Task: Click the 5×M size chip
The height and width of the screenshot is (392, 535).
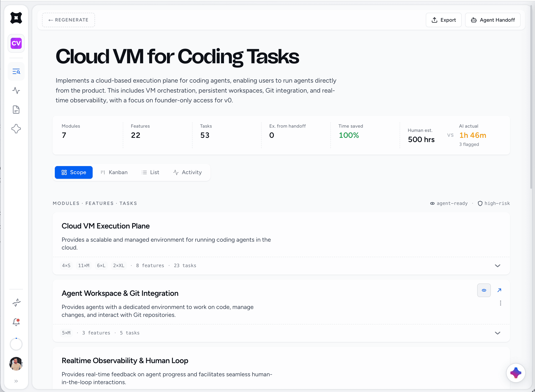Action: [66, 333]
